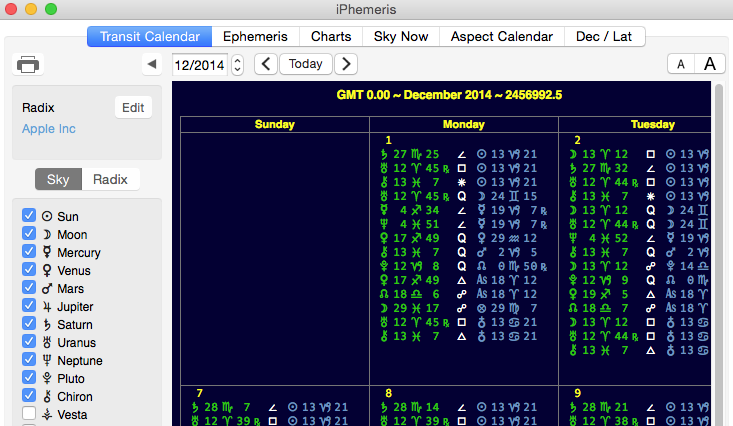Click the Edit radix button

133,108
